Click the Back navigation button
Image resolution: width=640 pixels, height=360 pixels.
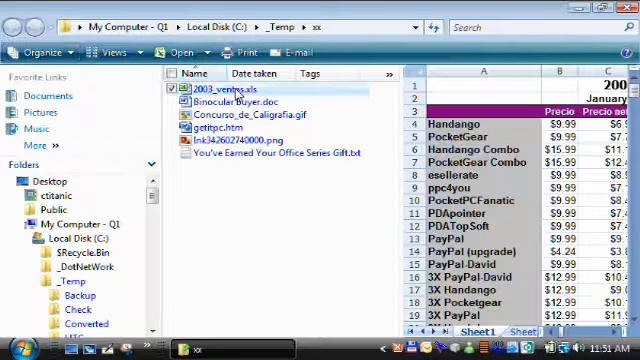(12, 27)
